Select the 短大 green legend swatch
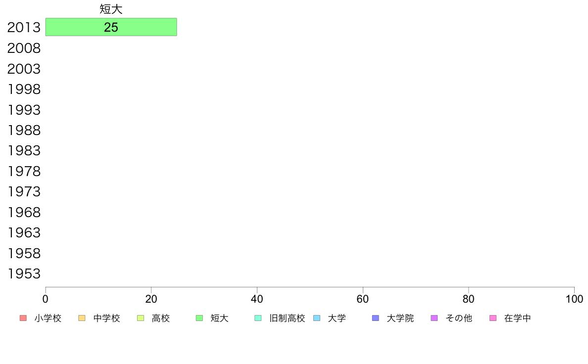The width and height of the screenshot is (588, 364). 199,318
